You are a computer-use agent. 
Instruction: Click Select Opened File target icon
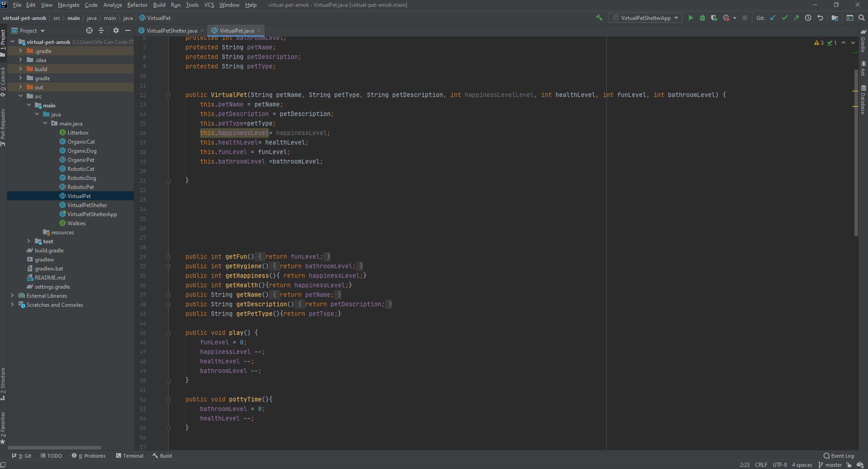[89, 30]
